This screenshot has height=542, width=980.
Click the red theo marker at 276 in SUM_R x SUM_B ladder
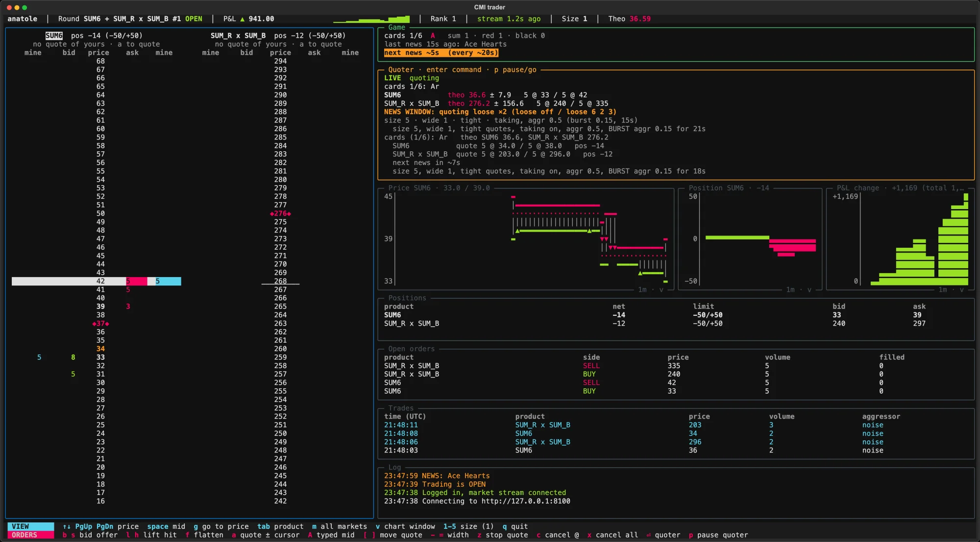click(x=280, y=213)
